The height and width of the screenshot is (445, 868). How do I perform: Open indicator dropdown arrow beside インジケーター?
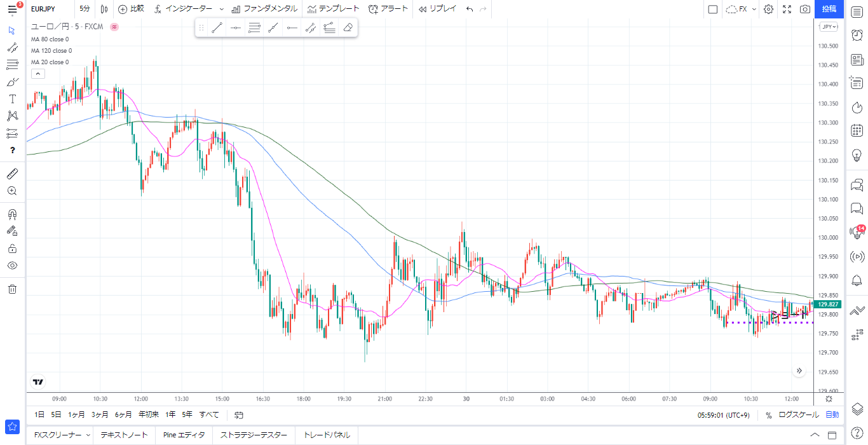221,10
